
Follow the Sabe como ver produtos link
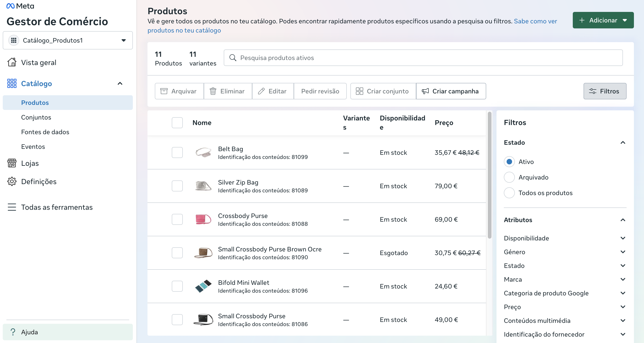tap(352, 26)
